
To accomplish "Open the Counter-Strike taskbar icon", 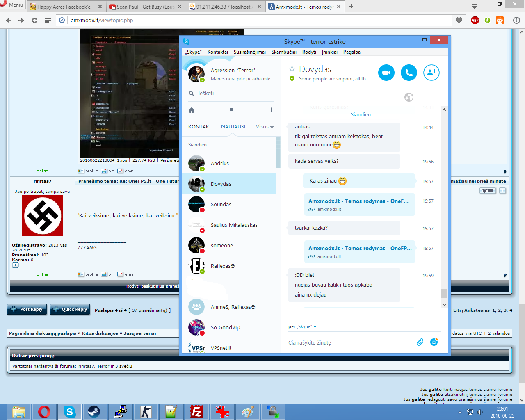I will [146, 412].
